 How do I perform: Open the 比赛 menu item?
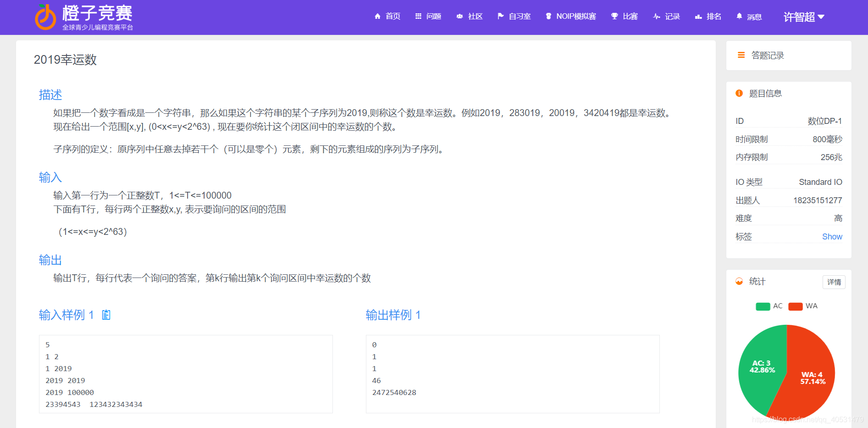[630, 17]
